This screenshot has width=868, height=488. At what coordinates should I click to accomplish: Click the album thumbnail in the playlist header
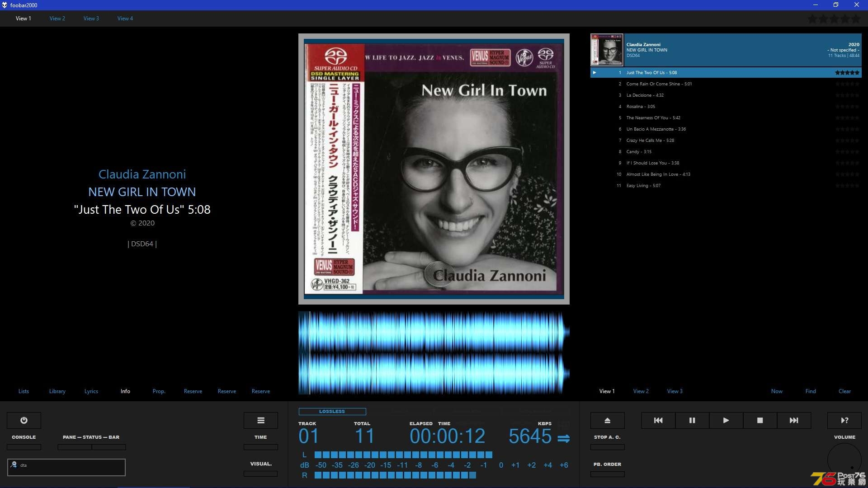pos(607,50)
